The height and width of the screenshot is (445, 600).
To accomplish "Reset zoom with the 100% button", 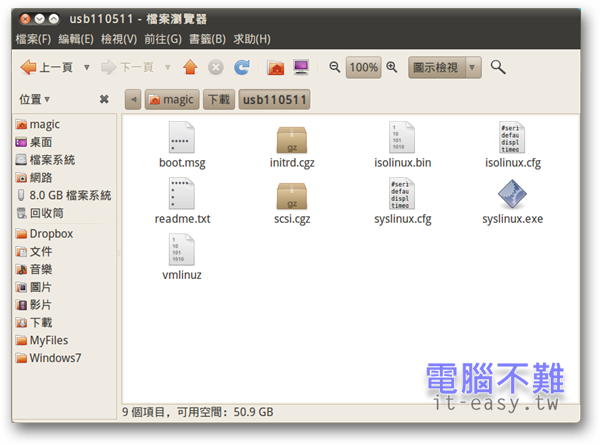I will pos(364,68).
